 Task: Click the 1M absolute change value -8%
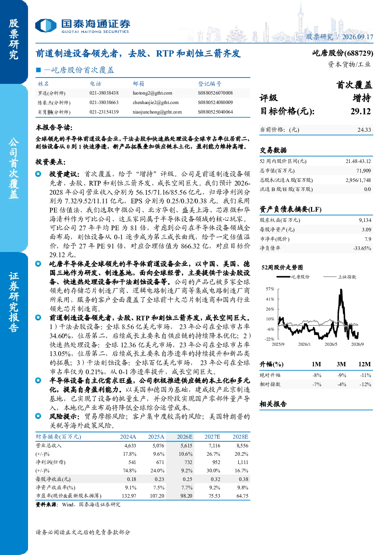click(x=317, y=375)
